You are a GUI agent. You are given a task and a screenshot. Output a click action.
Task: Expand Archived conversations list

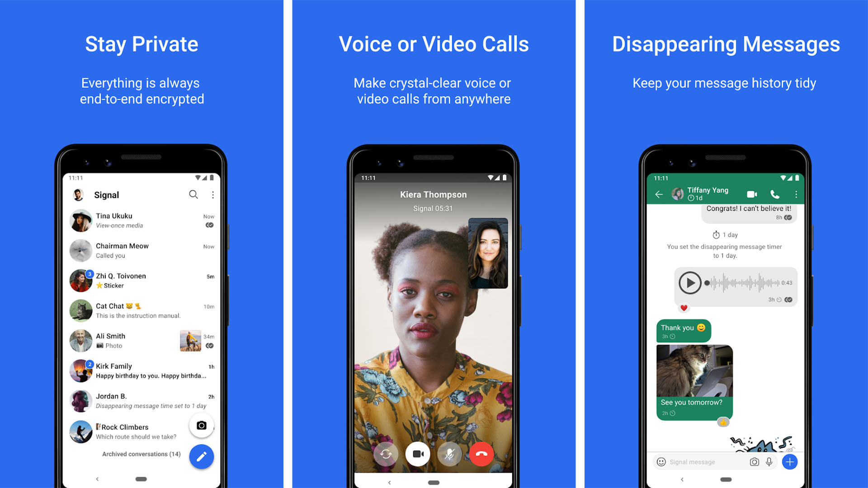[x=138, y=453]
